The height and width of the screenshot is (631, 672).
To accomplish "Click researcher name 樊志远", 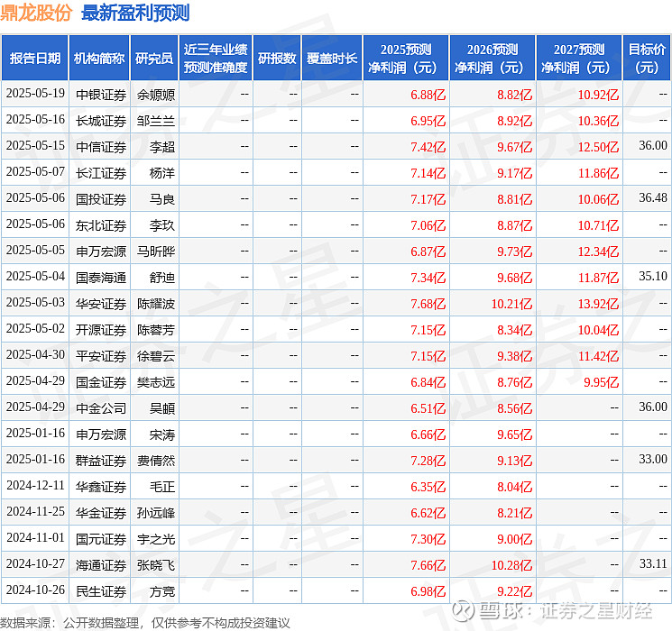I will click(156, 382).
